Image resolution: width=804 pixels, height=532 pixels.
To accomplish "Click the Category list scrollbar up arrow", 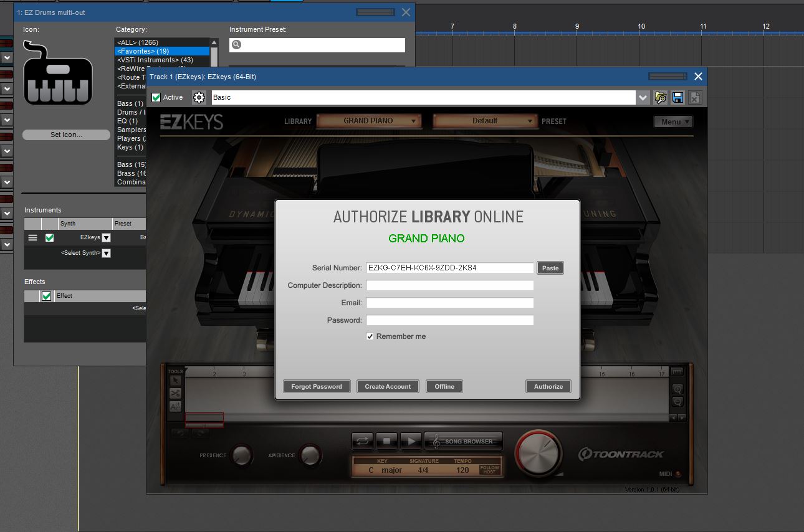I will coord(214,43).
